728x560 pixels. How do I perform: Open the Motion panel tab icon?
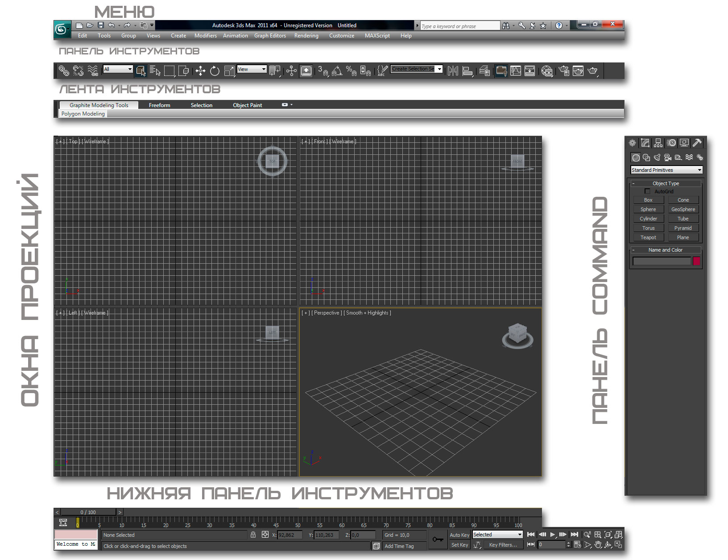671,143
